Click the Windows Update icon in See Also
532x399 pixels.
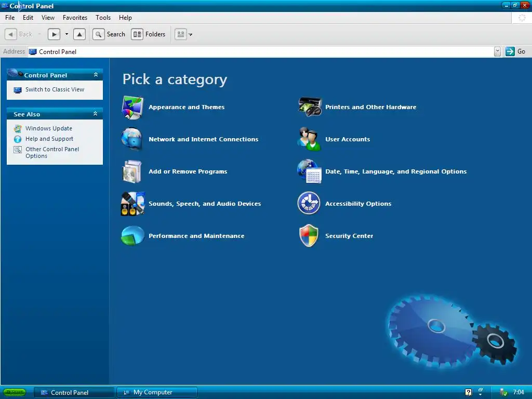coord(18,129)
